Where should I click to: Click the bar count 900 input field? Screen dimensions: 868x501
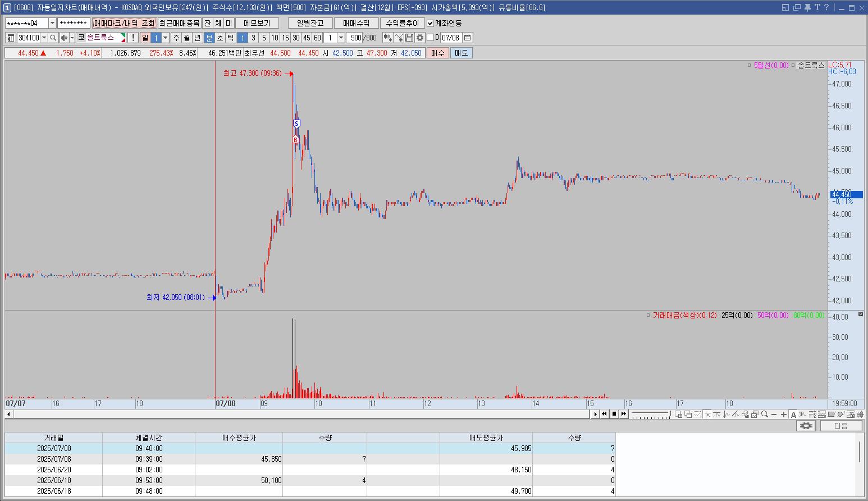354,38
